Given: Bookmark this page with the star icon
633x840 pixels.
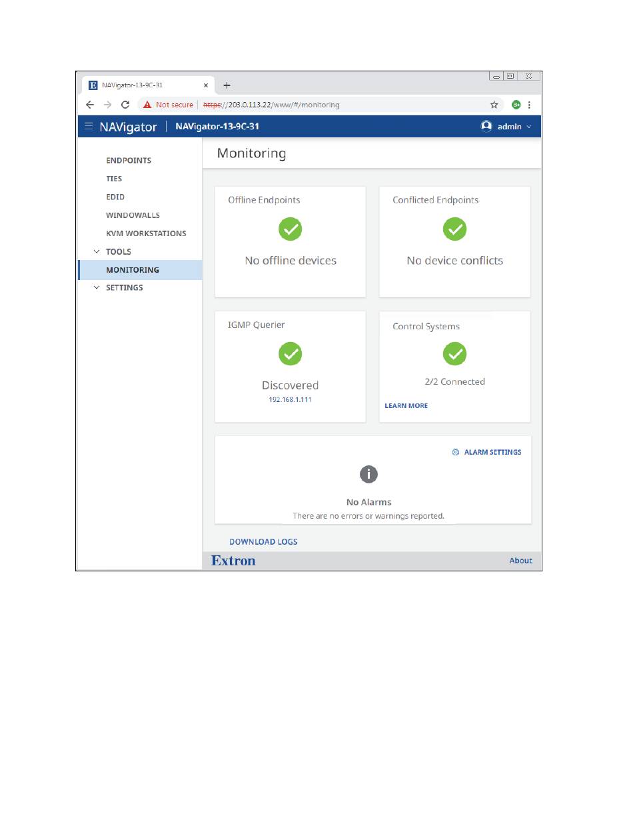Looking at the screenshot, I should tap(494, 105).
